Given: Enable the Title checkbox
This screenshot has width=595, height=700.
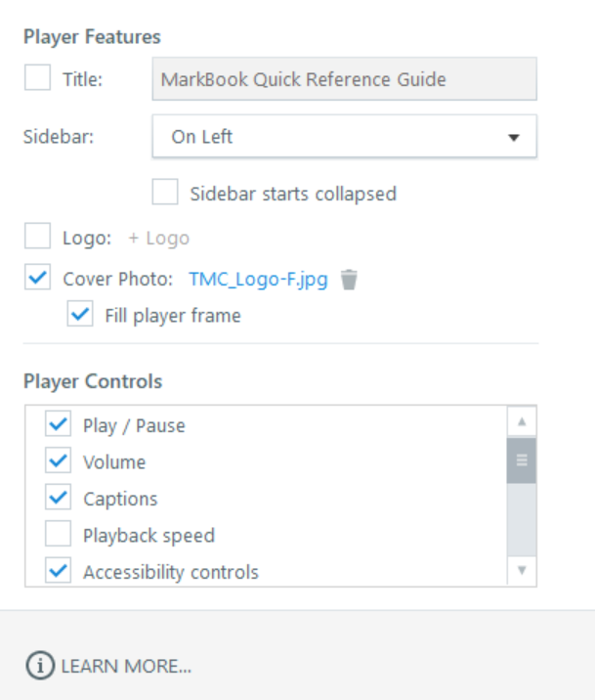Looking at the screenshot, I should click(37, 79).
